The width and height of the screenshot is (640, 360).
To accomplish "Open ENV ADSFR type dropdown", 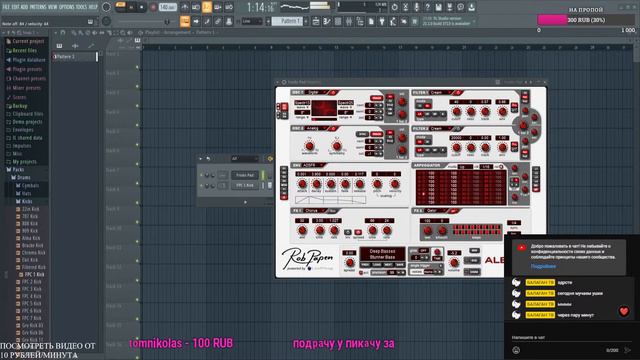I will (x=313, y=165).
